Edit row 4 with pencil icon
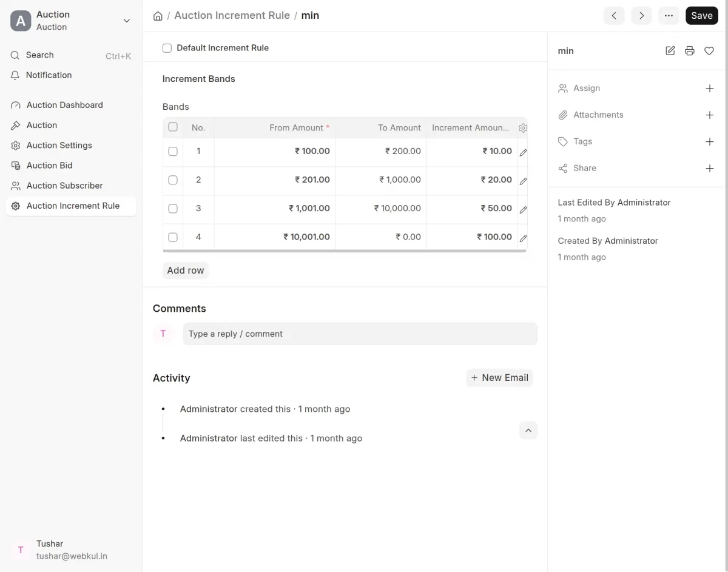Image resolution: width=728 pixels, height=572 pixels. [x=523, y=238]
